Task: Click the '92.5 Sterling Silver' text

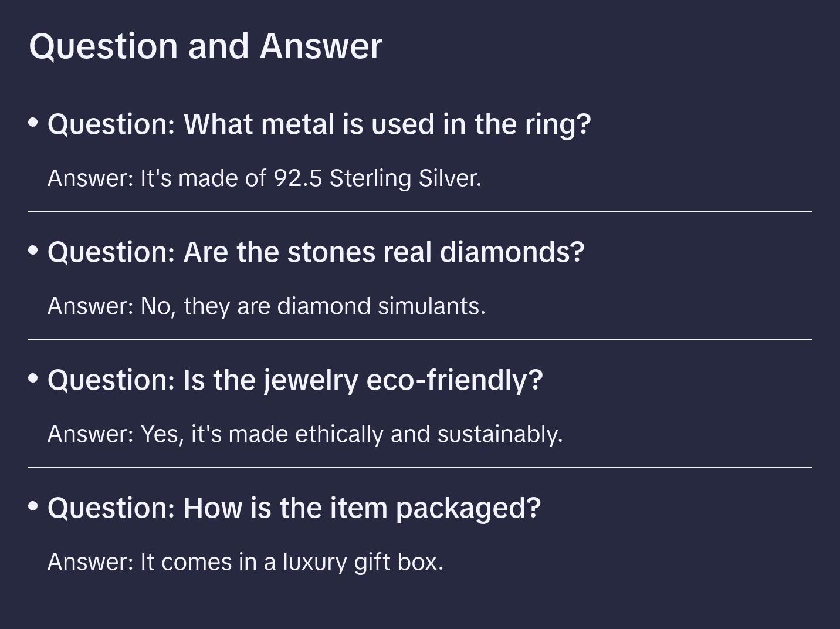Action: (377, 178)
